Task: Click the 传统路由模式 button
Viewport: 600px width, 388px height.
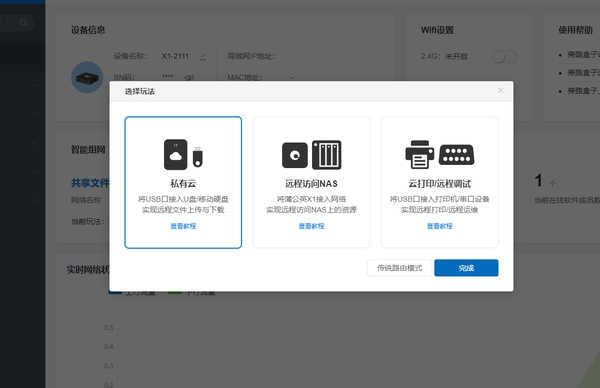Action: (x=399, y=268)
